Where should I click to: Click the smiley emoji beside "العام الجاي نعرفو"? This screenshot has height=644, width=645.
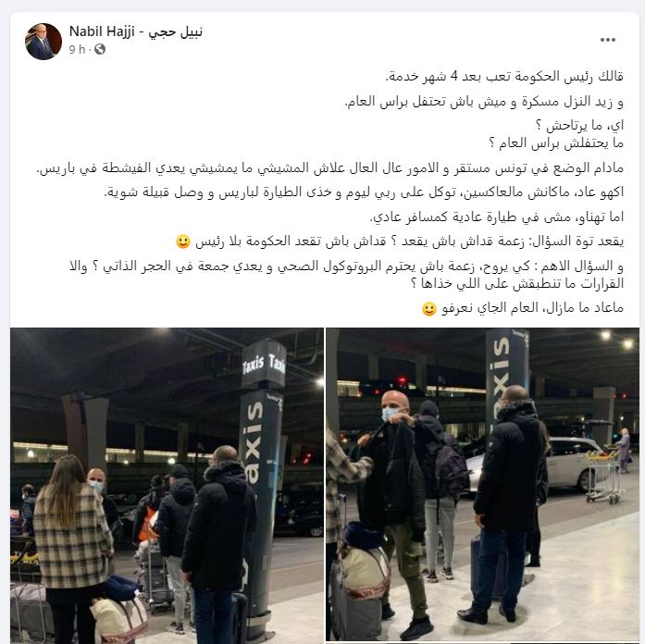429,308
